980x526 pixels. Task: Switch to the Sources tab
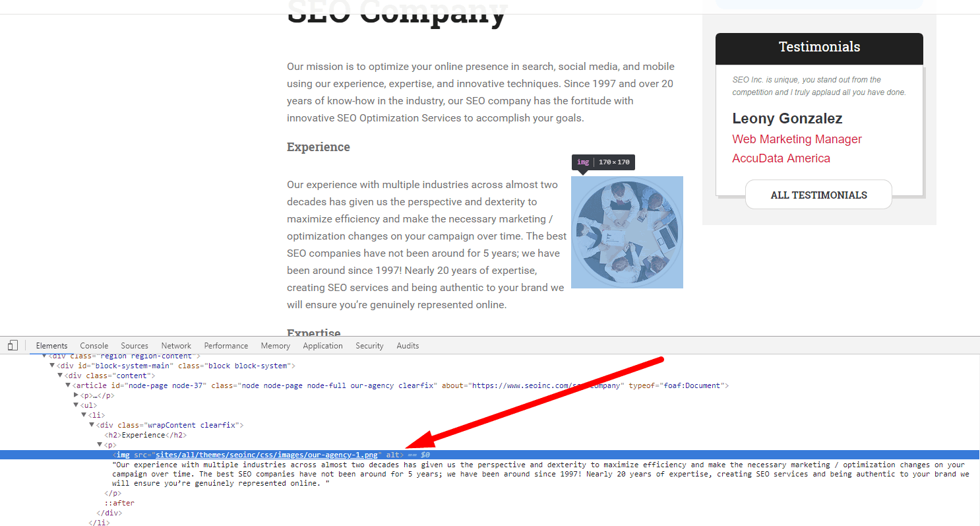click(x=135, y=346)
